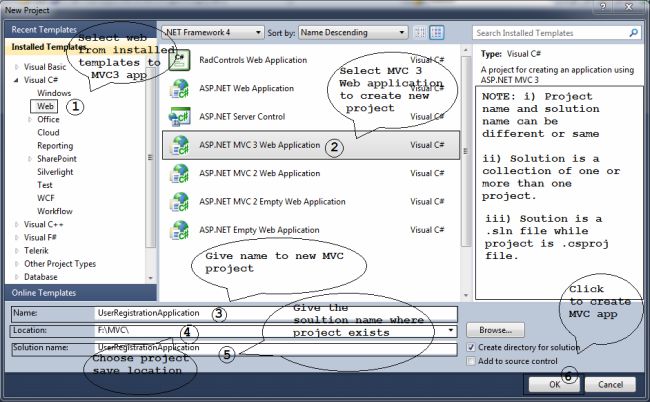650x402 pixels.
Task: Expand the Office tree node
Action: [x=30, y=119]
